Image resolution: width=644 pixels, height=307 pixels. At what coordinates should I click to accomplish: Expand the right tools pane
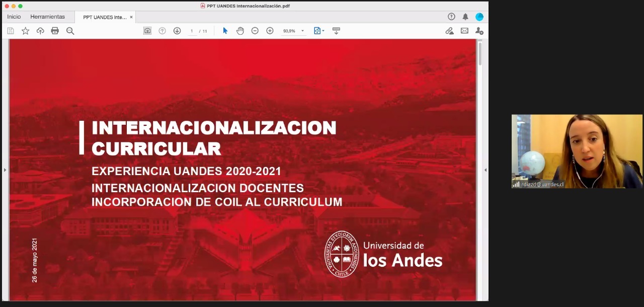(485, 170)
